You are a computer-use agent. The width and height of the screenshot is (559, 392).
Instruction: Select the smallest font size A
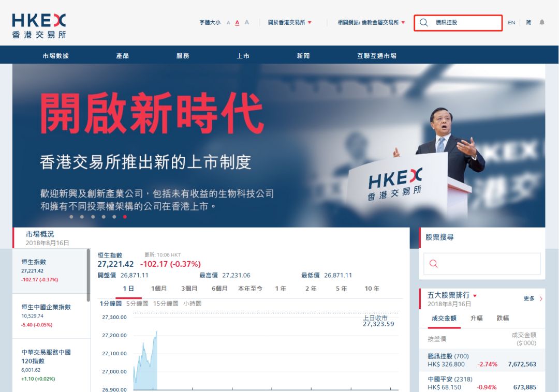coord(228,23)
